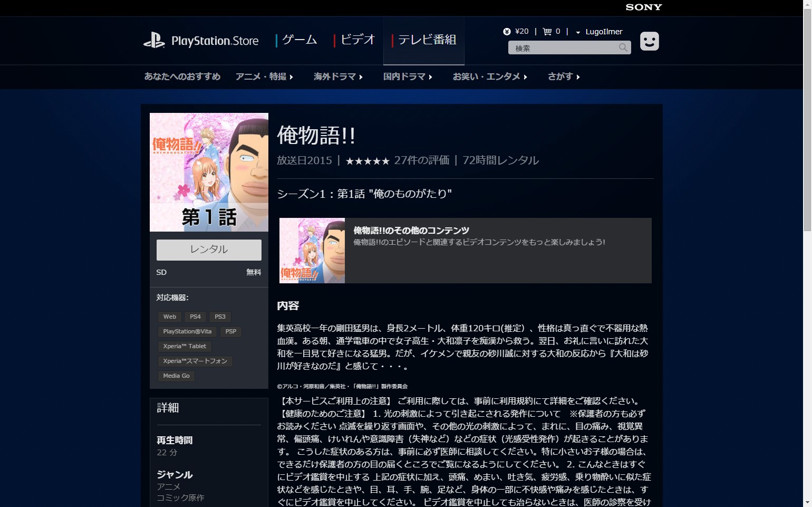
Task: Open the 俺物語!!のその他のコンテンツ banner
Action: (x=466, y=251)
